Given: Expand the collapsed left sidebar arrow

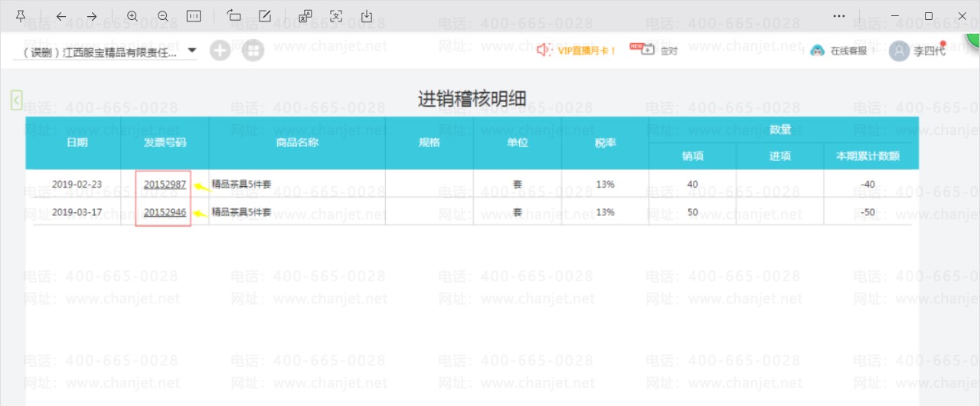Looking at the screenshot, I should (x=17, y=100).
